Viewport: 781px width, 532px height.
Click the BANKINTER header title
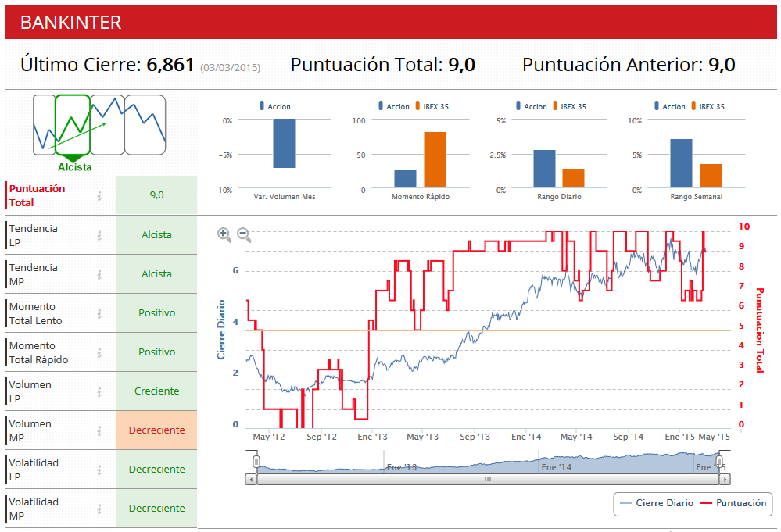pos(70,23)
